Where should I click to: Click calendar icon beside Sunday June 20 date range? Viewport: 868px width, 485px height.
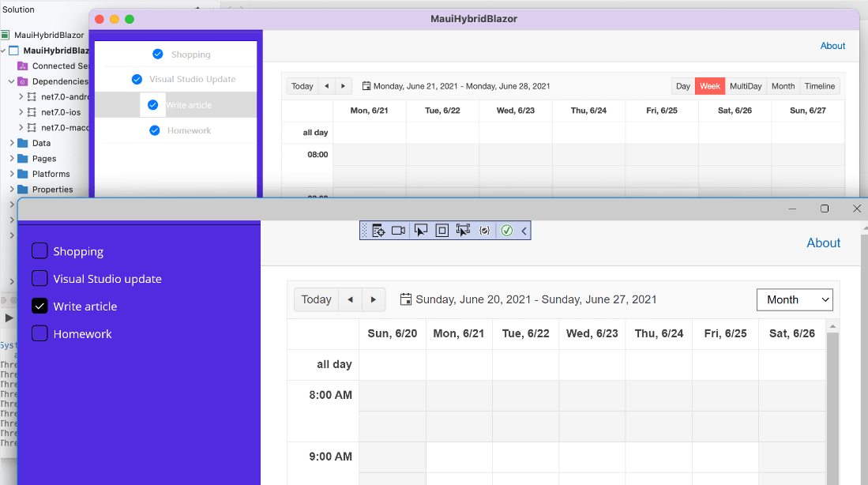[x=406, y=299]
